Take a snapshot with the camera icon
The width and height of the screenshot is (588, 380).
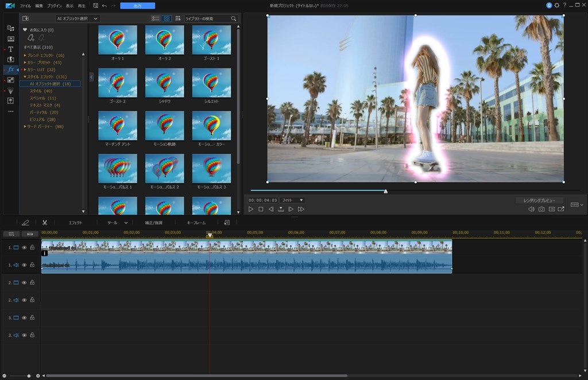coord(541,210)
